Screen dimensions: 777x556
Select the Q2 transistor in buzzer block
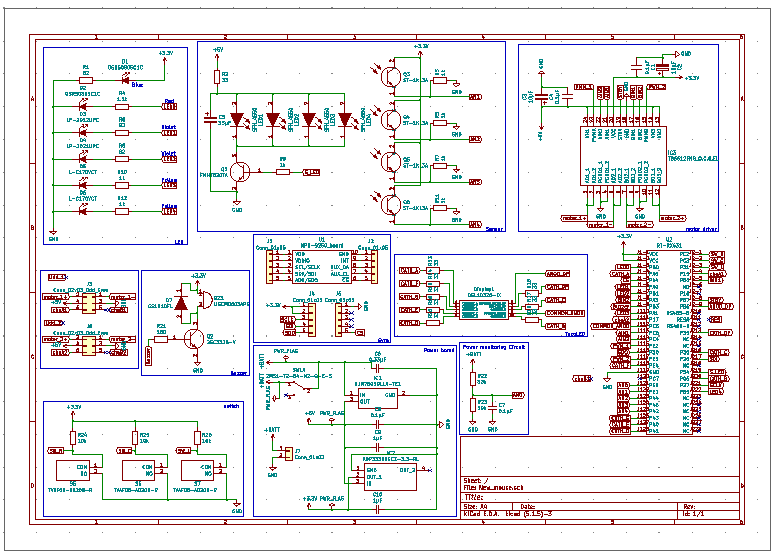[x=194, y=341]
